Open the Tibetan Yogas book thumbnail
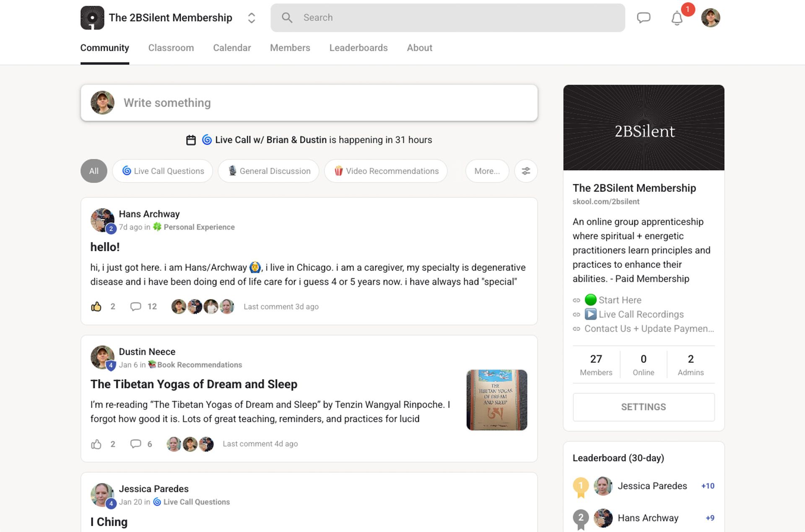Image resolution: width=805 pixels, height=532 pixels. [x=496, y=400]
